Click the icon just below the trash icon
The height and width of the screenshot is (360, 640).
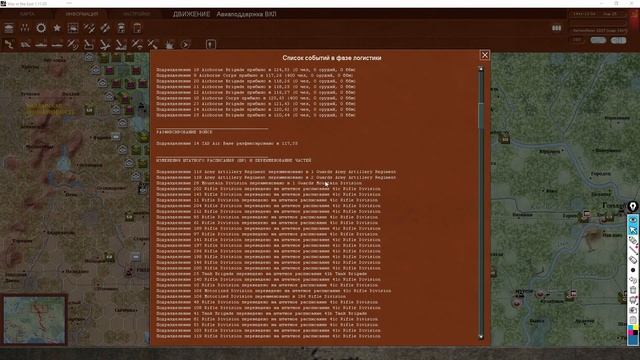(633, 300)
